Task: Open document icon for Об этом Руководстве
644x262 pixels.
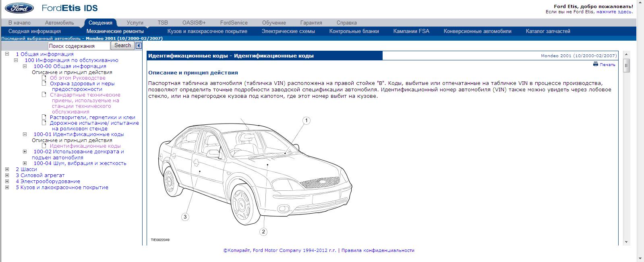Action: click(x=44, y=78)
